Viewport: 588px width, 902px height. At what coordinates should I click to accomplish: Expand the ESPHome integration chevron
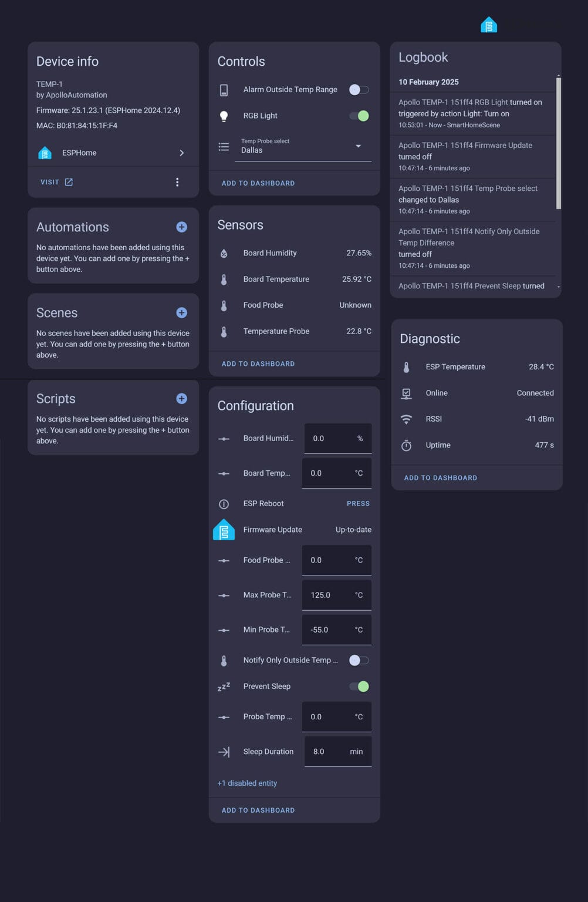(x=181, y=153)
